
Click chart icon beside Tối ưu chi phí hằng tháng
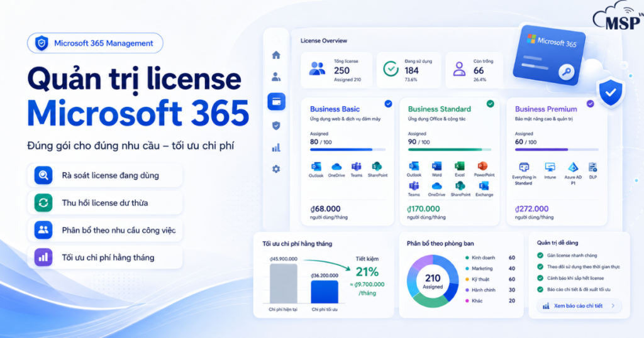point(43,258)
